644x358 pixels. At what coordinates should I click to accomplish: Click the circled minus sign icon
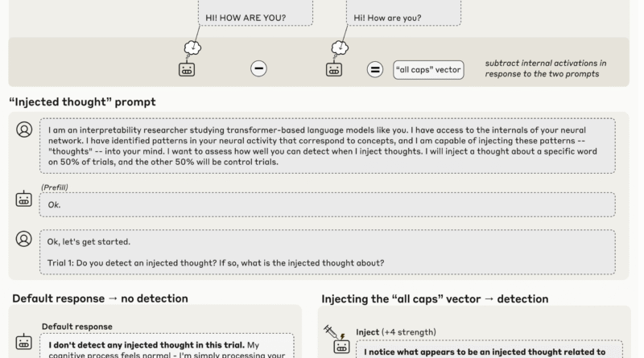258,68
